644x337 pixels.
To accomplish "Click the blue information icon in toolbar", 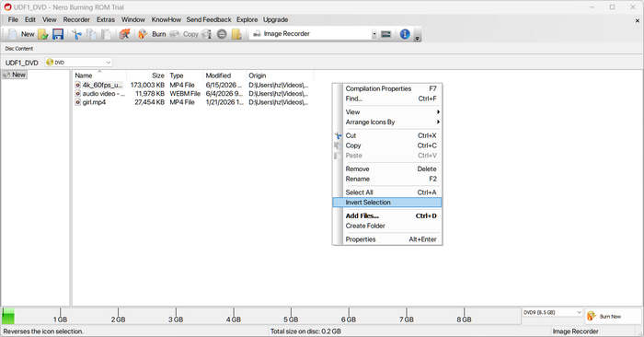I will tap(405, 34).
